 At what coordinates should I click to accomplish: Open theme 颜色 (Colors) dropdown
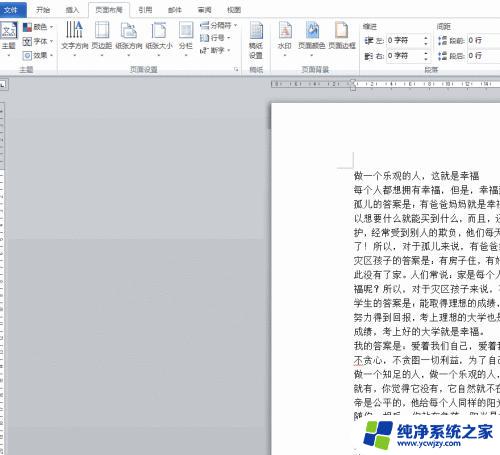[38, 27]
